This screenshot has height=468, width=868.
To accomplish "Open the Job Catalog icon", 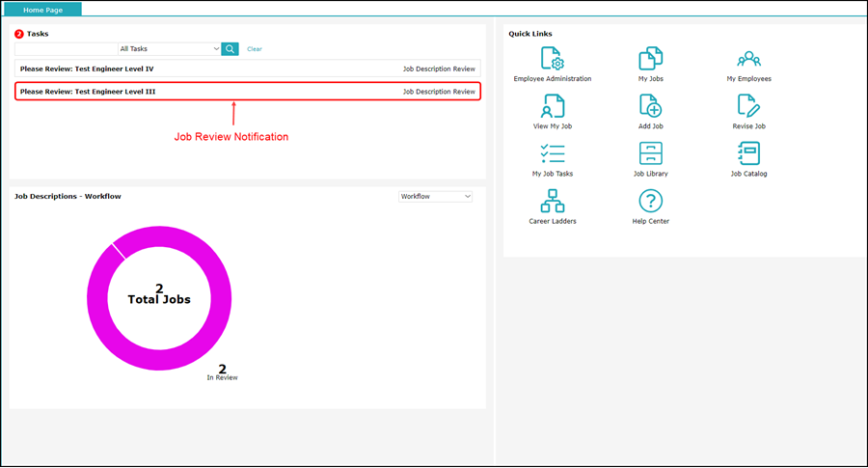I will (748, 153).
